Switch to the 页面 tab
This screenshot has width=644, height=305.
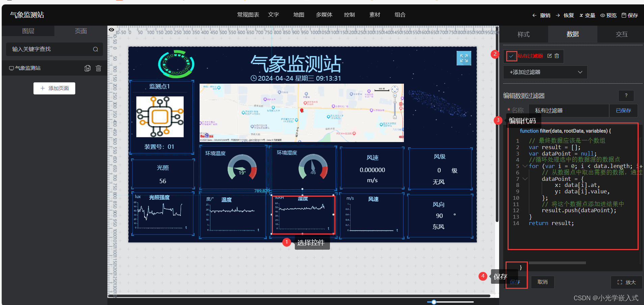click(81, 31)
